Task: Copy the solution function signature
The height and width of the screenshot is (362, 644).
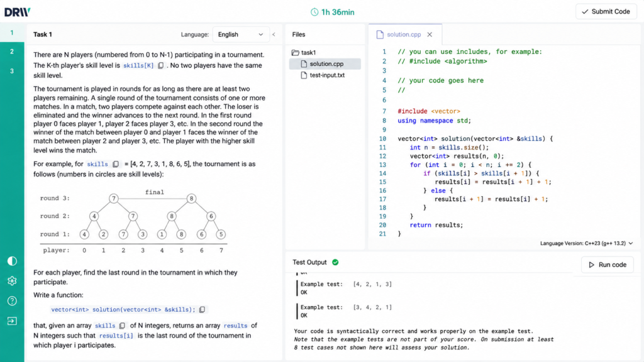Action: click(202, 309)
